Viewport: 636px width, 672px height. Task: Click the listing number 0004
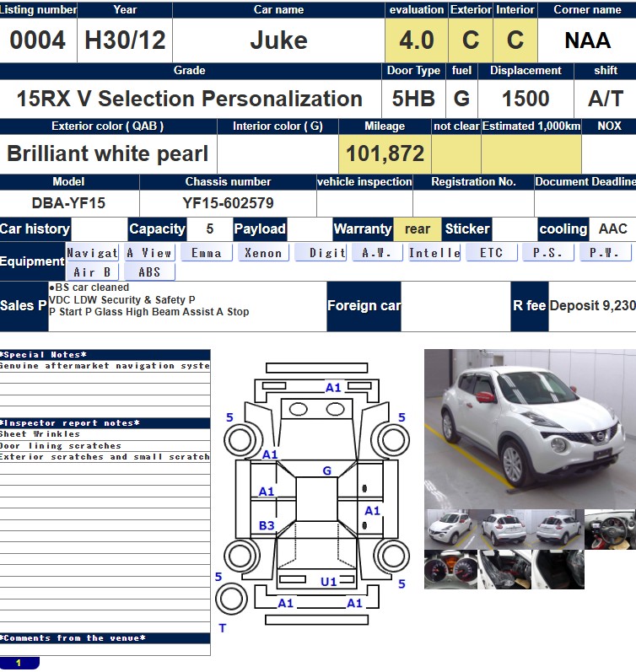(38, 40)
